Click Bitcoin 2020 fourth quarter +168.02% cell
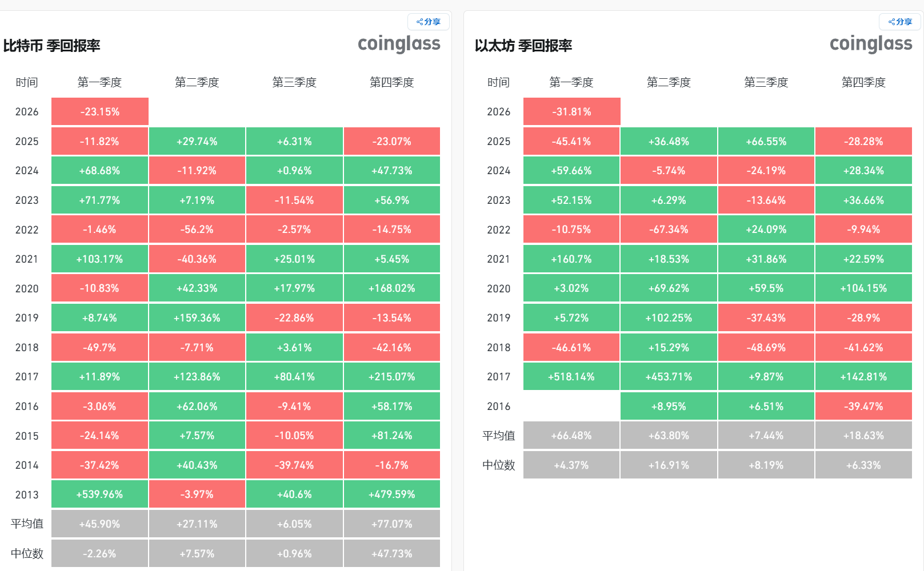The height and width of the screenshot is (571, 924). point(392,288)
